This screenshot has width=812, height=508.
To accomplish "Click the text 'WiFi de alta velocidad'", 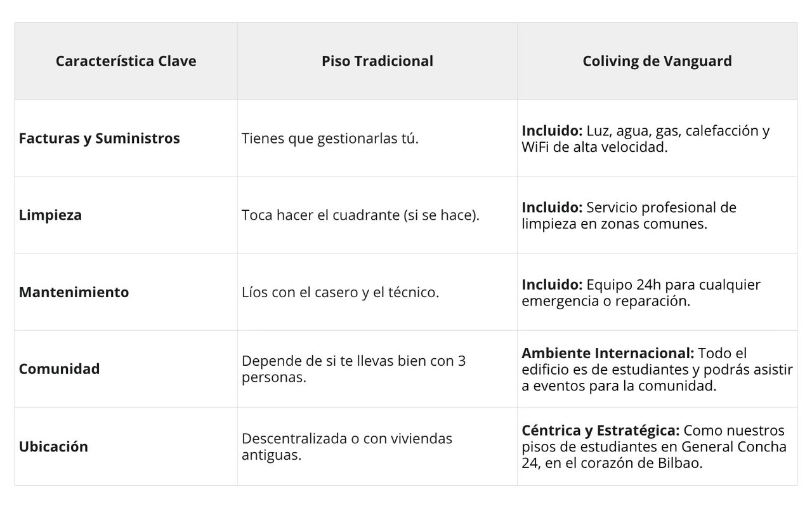I will click(594, 147).
